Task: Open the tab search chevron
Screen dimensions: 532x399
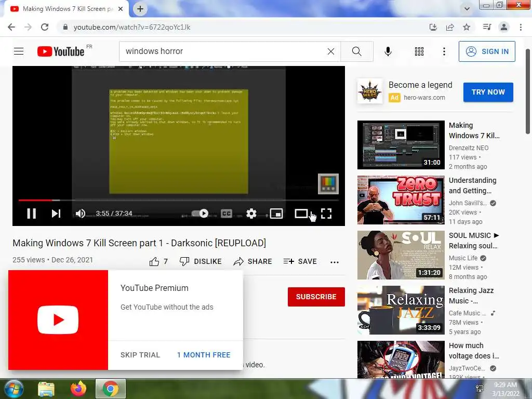Action: (x=467, y=9)
